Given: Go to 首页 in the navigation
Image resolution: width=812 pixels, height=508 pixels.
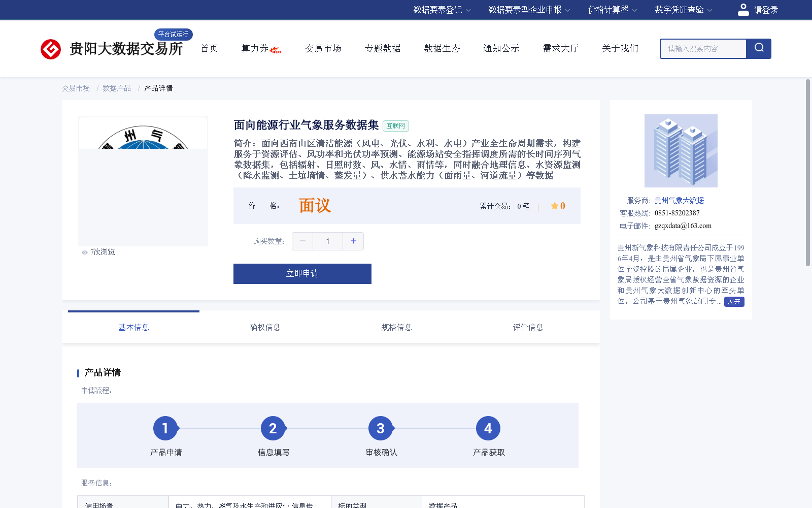Looking at the screenshot, I should pos(209,48).
